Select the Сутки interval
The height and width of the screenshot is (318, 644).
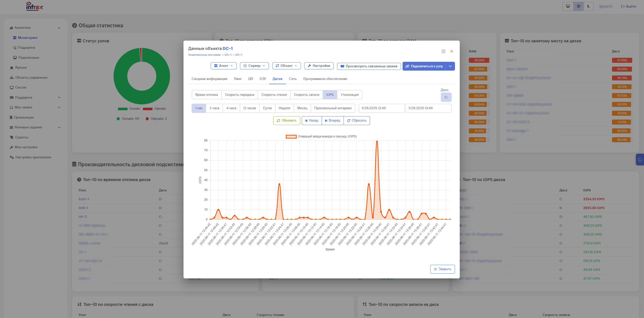pos(267,108)
